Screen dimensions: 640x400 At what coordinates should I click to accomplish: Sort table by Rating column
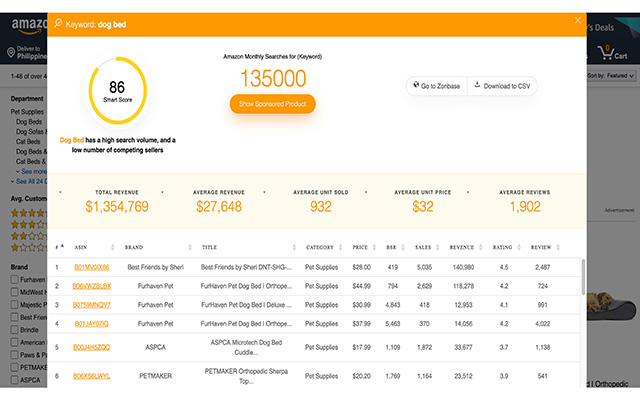(507, 247)
